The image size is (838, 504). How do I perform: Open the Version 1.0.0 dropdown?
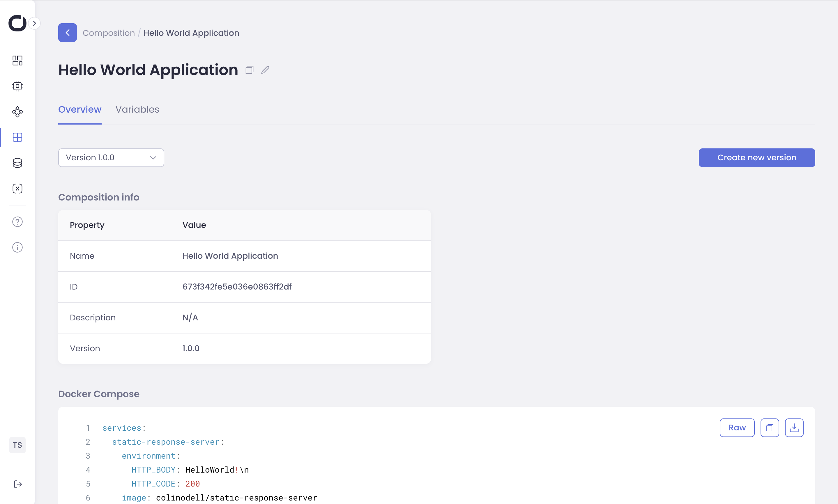click(111, 158)
